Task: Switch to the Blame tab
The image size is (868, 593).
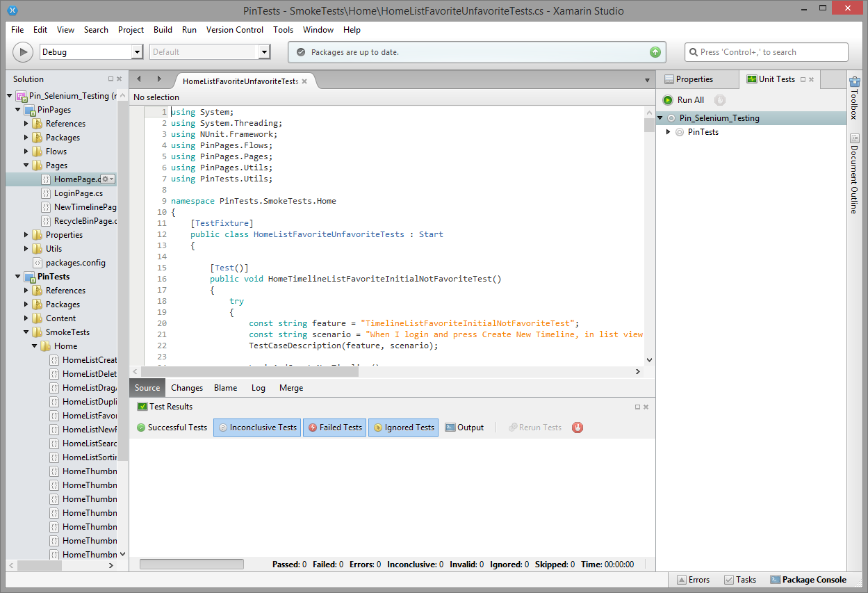Action: [226, 388]
